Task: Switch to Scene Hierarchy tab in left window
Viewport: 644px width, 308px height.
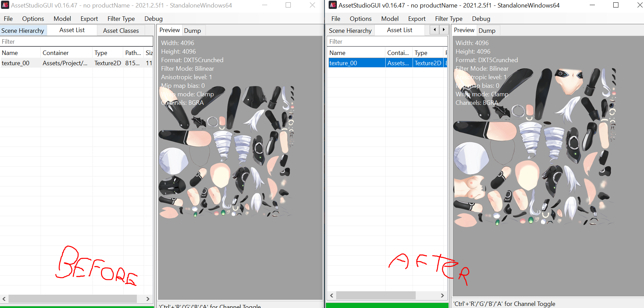Action: (x=23, y=30)
